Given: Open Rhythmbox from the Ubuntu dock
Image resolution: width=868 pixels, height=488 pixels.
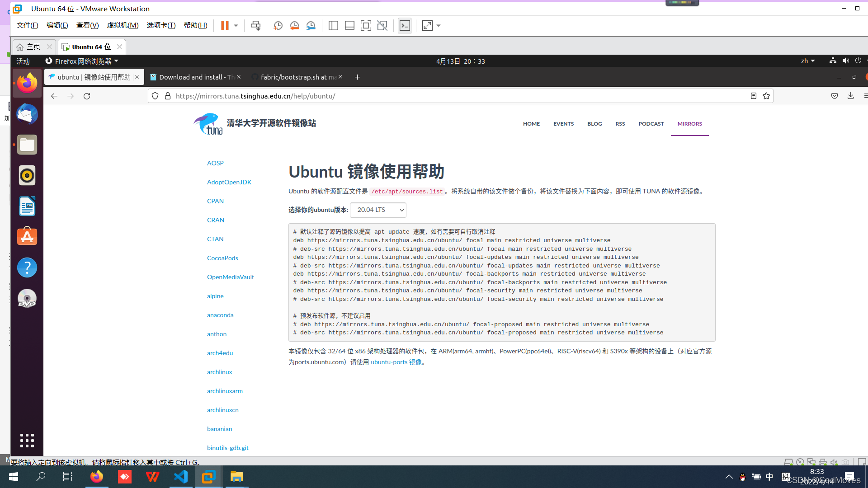Looking at the screenshot, I should (27, 175).
